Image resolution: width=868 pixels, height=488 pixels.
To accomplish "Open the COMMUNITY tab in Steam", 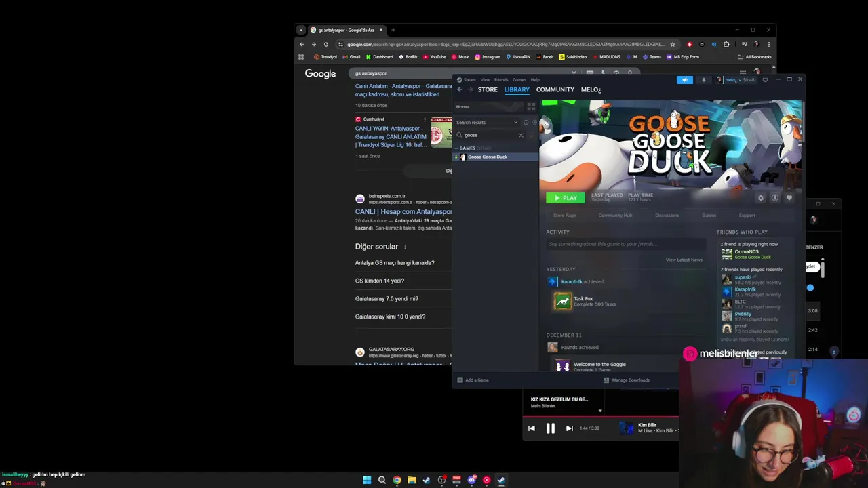I will click(555, 89).
